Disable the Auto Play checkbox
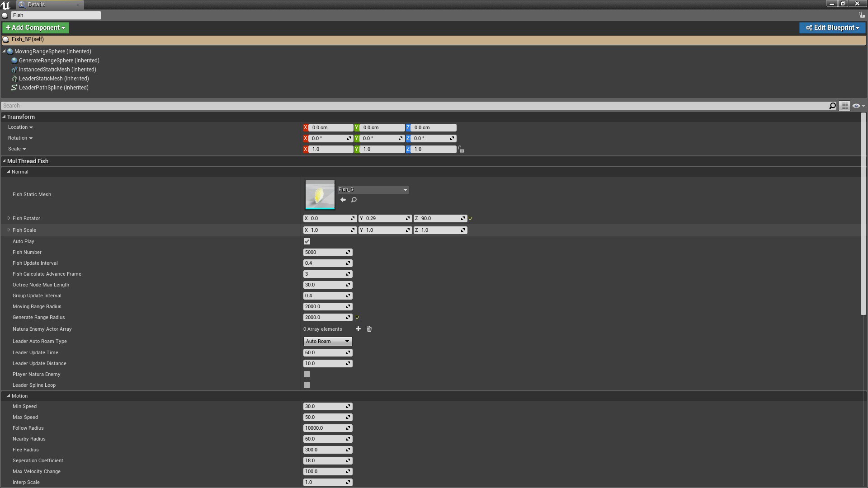868x488 pixels. coord(307,241)
